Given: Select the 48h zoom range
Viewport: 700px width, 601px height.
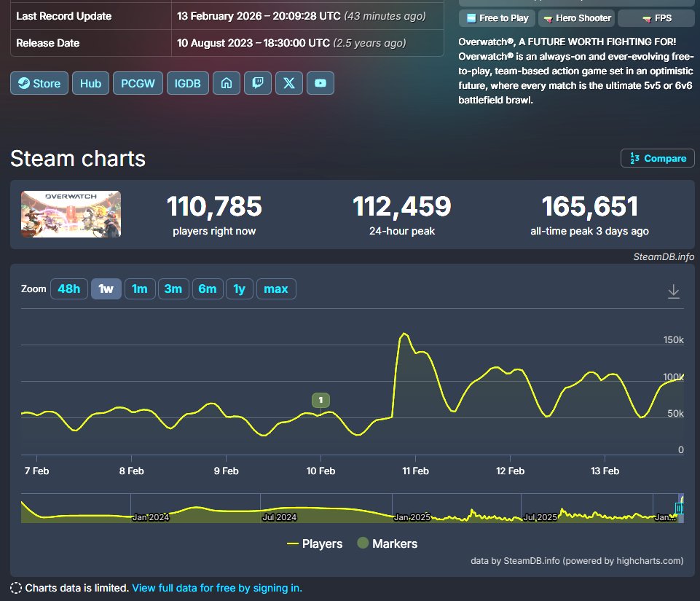Looking at the screenshot, I should 69,289.
